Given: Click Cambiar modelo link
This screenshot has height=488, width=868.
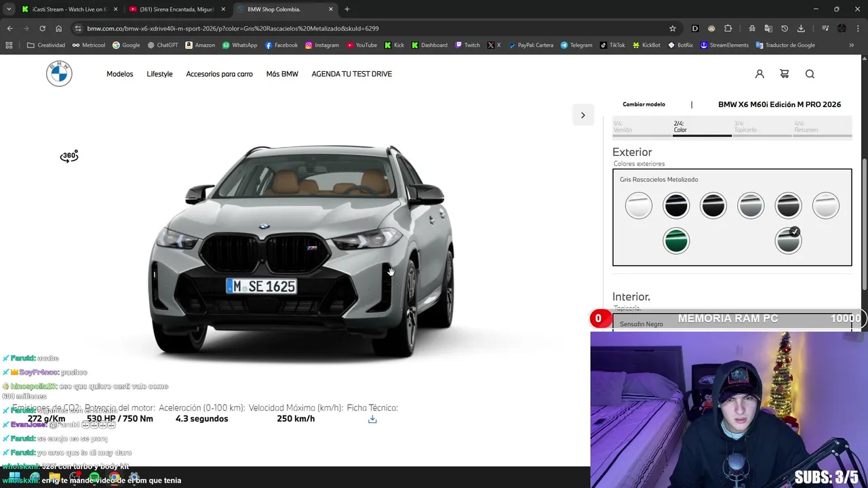Looking at the screenshot, I should (644, 104).
